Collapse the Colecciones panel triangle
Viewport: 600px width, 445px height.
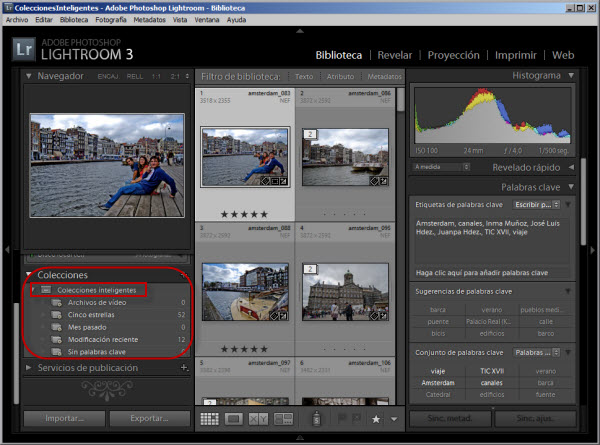click(x=29, y=275)
